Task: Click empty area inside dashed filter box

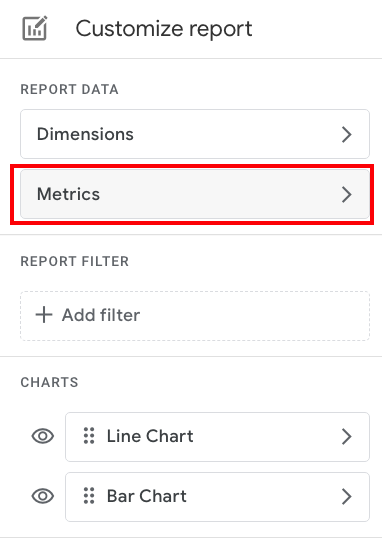Action: tap(254, 316)
